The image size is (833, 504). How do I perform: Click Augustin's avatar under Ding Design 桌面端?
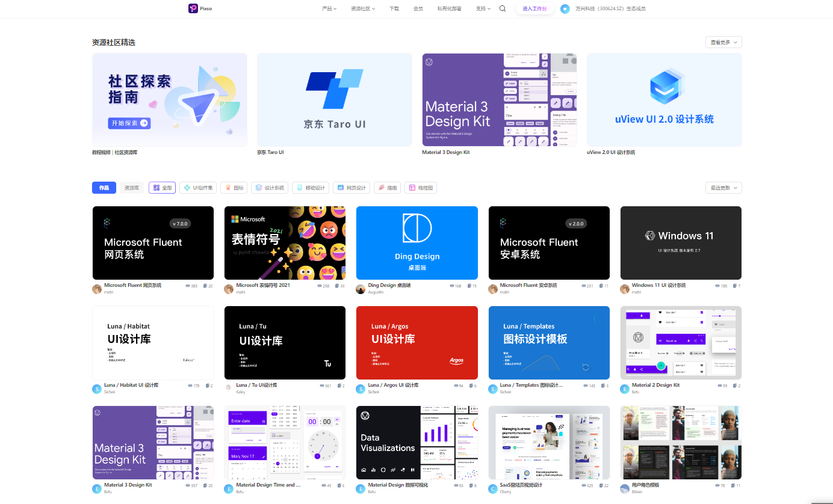(361, 289)
